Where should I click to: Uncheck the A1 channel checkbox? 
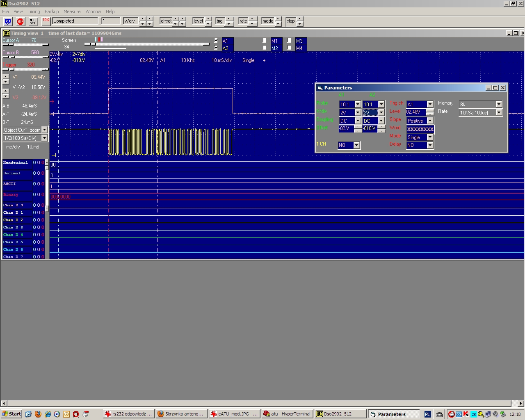(x=216, y=41)
